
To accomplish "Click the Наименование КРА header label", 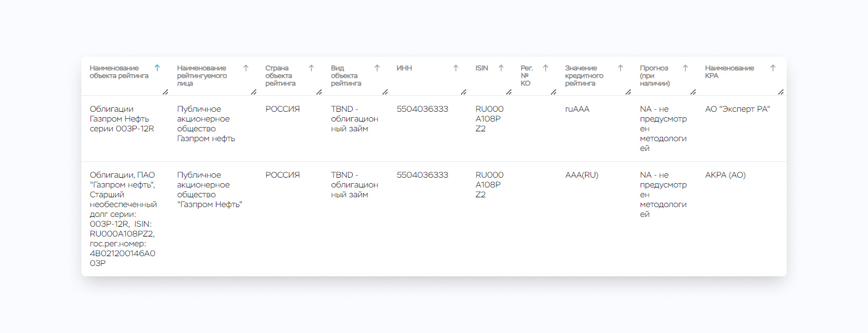I will tap(730, 72).
